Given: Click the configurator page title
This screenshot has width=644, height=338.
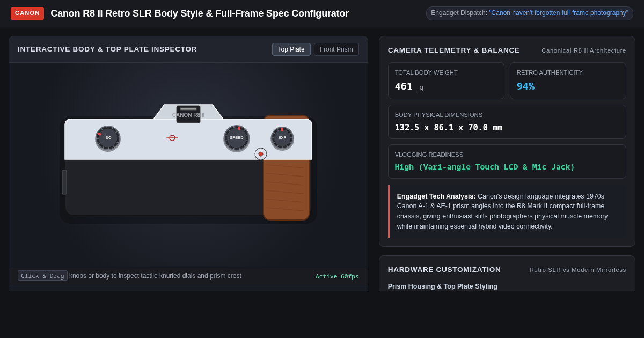Looking at the screenshot, I should tap(200, 13).
